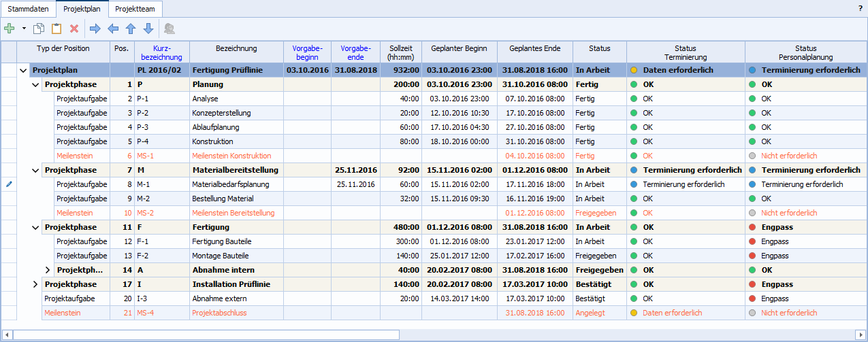Screen dimensions: 868x342
Task: Click the red X delete icon
Action: [x=74, y=29]
